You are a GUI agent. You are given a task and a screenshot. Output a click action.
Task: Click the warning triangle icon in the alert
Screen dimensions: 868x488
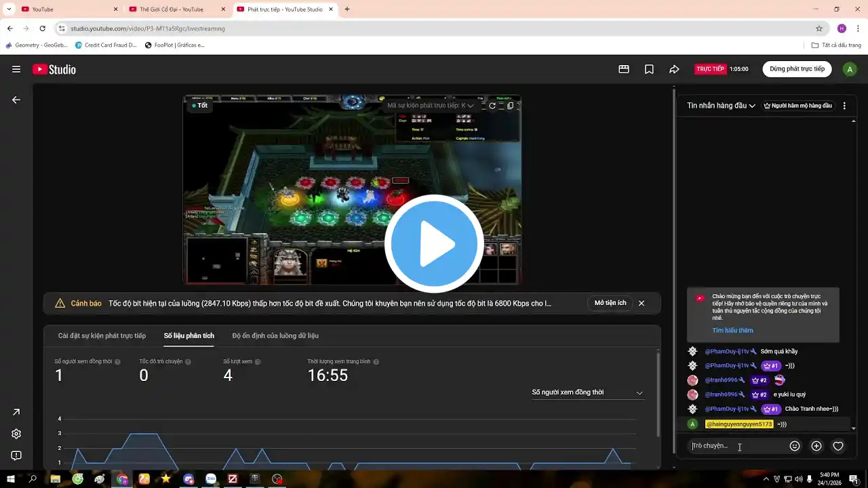(60, 303)
